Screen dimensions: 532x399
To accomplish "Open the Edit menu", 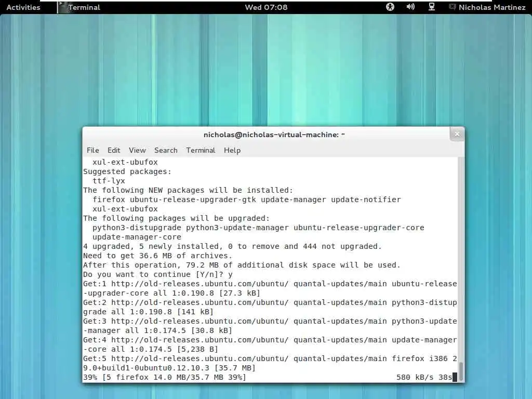I will 114,150.
